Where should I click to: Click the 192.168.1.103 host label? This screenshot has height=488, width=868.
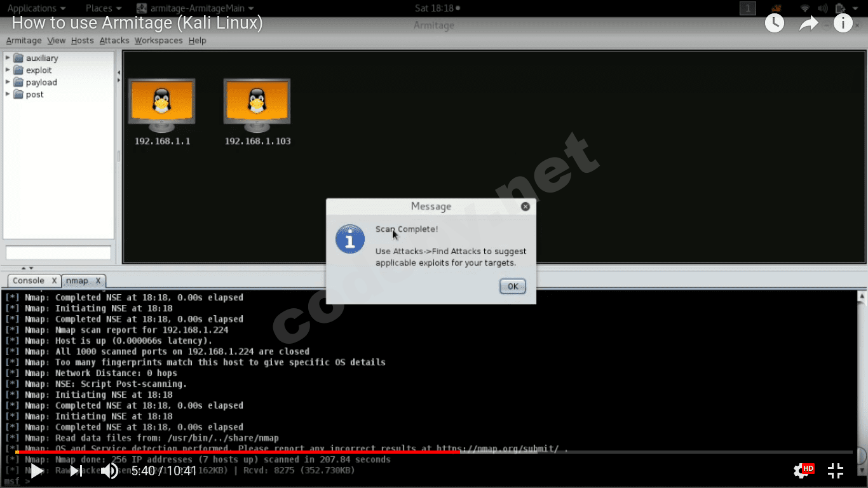[x=257, y=141]
